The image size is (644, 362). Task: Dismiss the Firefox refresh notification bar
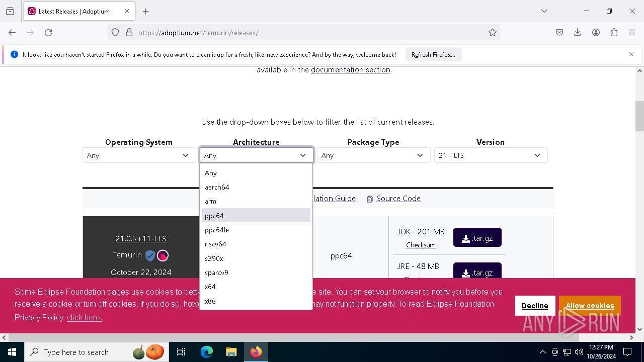(631, 54)
